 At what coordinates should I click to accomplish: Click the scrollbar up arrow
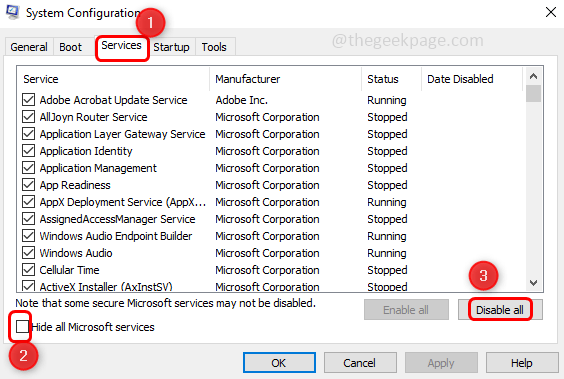(533, 76)
